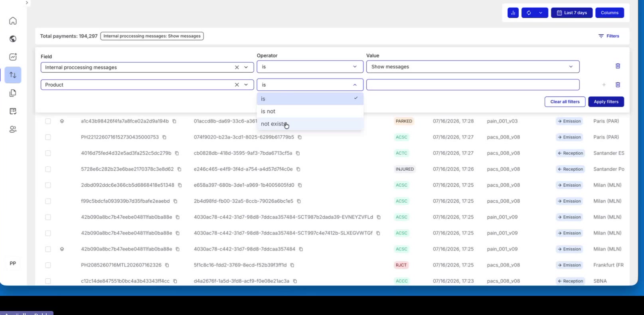Open the first row Operator dropdown
644x315 pixels.
(310, 67)
